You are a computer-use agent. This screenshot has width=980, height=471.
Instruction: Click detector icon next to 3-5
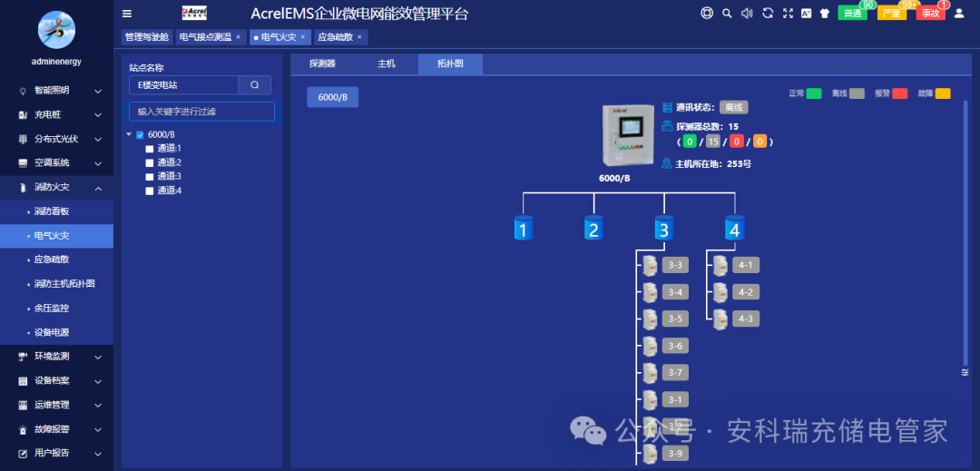pos(650,319)
